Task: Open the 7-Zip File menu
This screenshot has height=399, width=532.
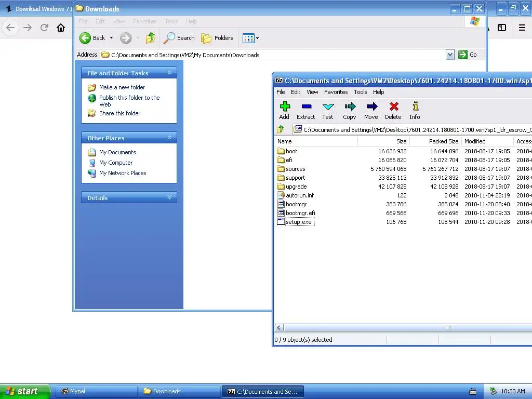Action: tap(281, 92)
